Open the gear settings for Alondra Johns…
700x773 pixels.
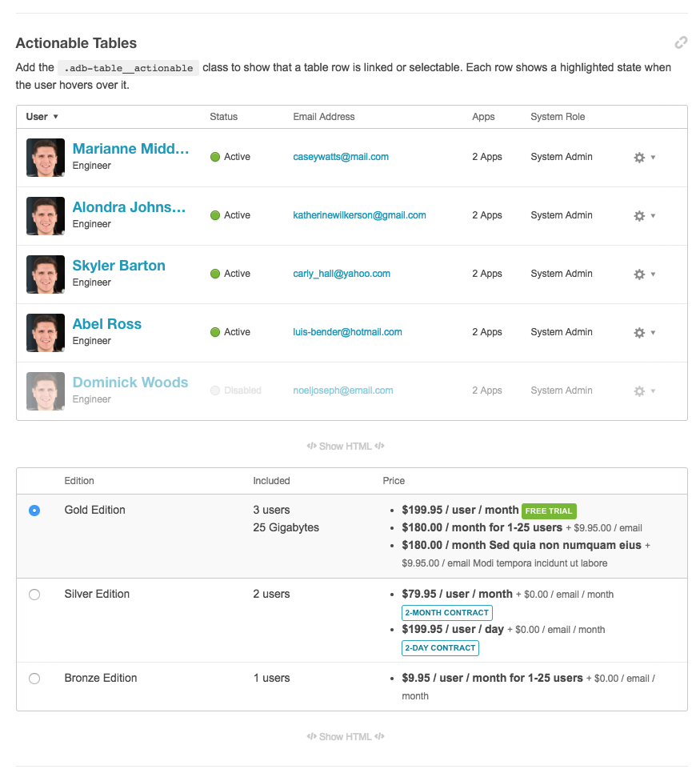[x=640, y=216]
